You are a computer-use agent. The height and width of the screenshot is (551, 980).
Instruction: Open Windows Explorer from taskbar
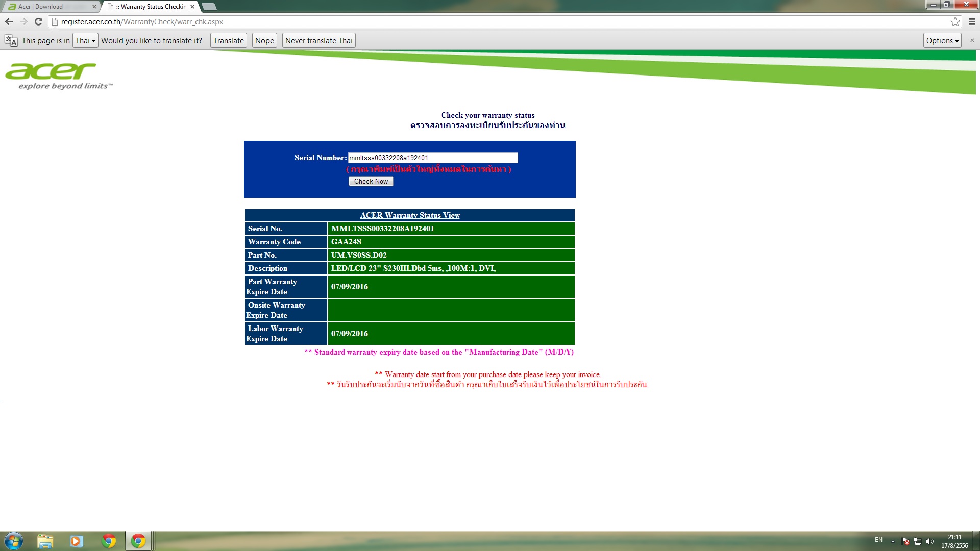[45, 541]
